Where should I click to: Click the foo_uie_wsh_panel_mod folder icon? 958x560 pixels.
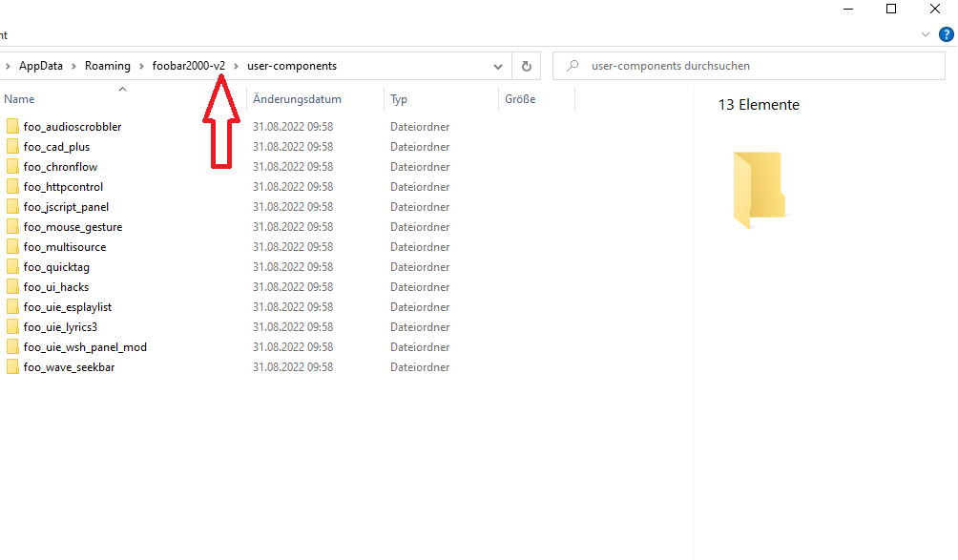12,347
